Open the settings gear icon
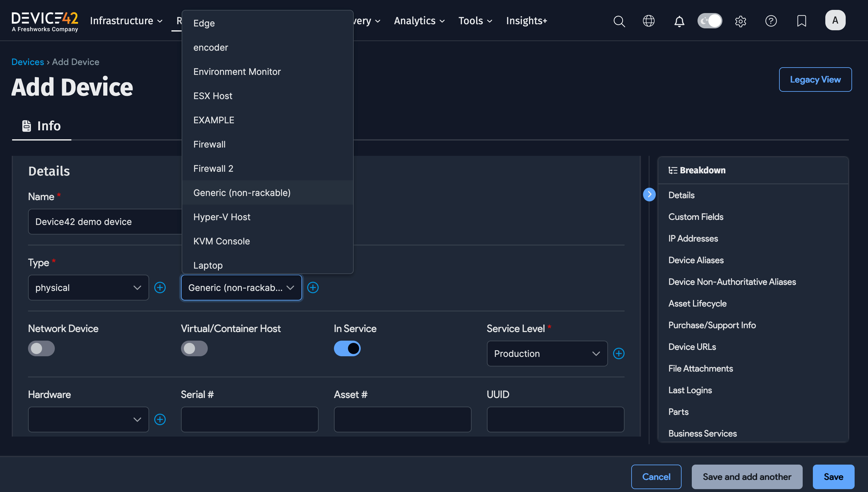This screenshot has width=868, height=492. click(740, 21)
